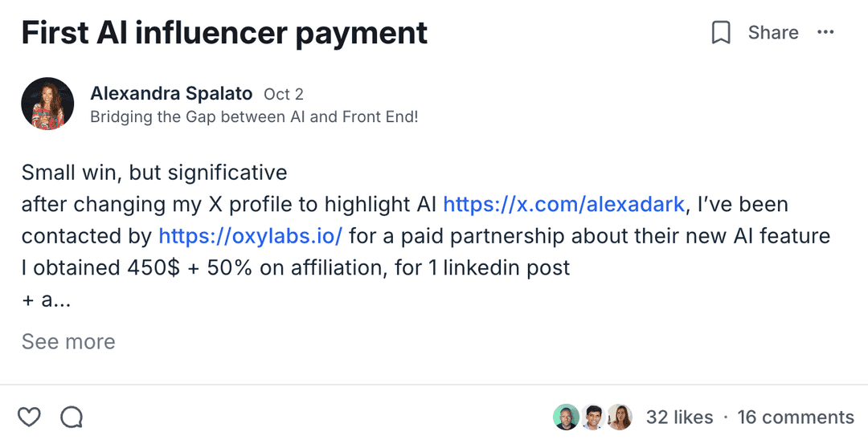Screen dimensions: 868x440
Task: View the 32 likes list
Action: tap(679, 418)
